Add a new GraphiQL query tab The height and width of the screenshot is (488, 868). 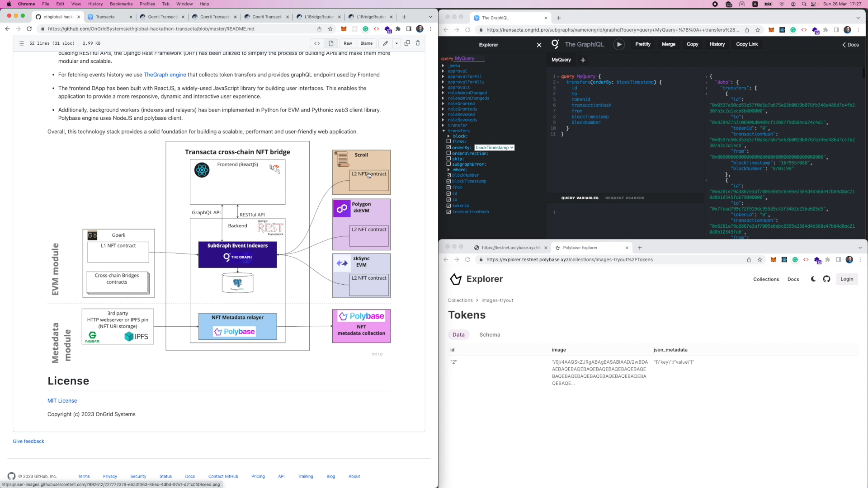coord(583,60)
